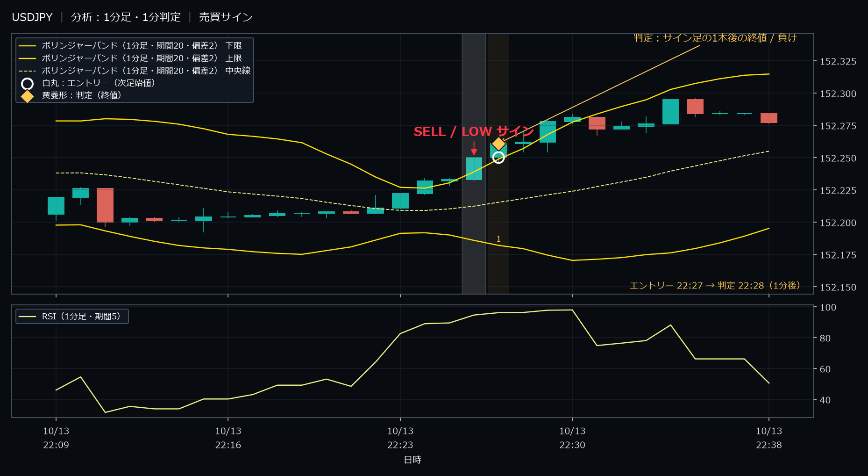Click the final red candle at 22:38
This screenshot has width=868, height=476.
click(x=769, y=118)
